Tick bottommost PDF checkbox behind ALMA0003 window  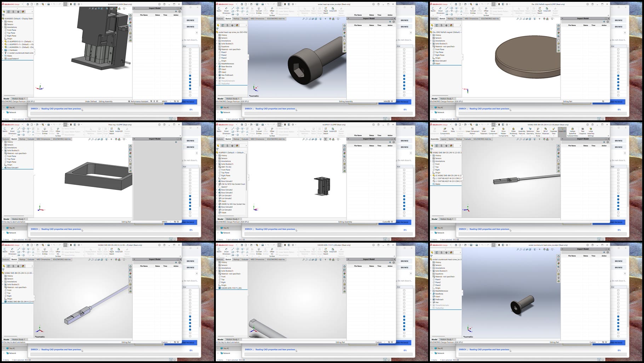coord(190,95)
